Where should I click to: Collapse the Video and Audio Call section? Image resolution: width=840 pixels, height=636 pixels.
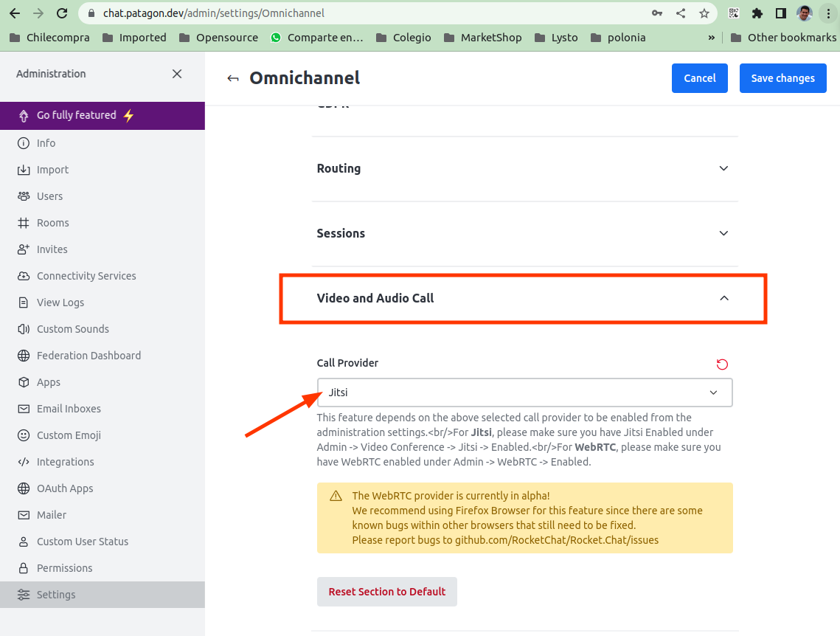coord(723,298)
